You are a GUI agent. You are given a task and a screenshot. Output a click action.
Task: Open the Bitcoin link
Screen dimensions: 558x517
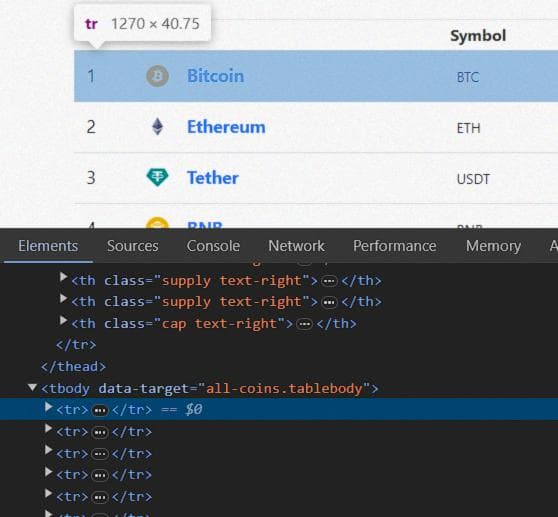(216, 76)
